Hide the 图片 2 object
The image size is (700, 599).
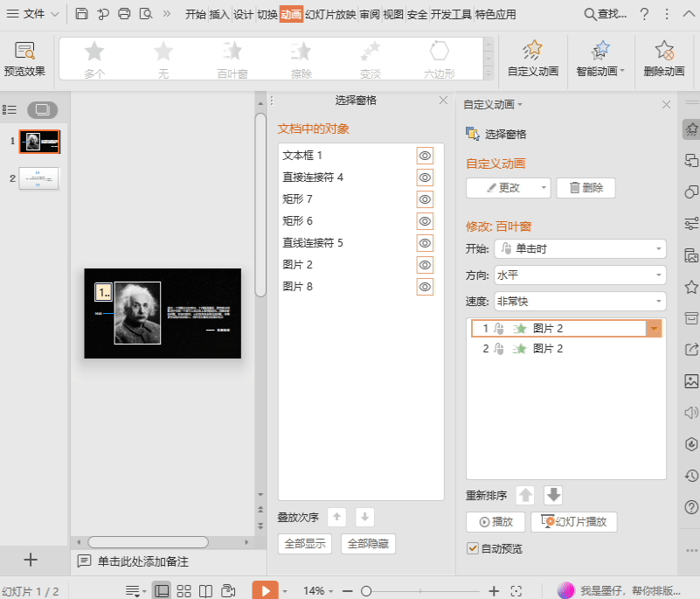(425, 265)
